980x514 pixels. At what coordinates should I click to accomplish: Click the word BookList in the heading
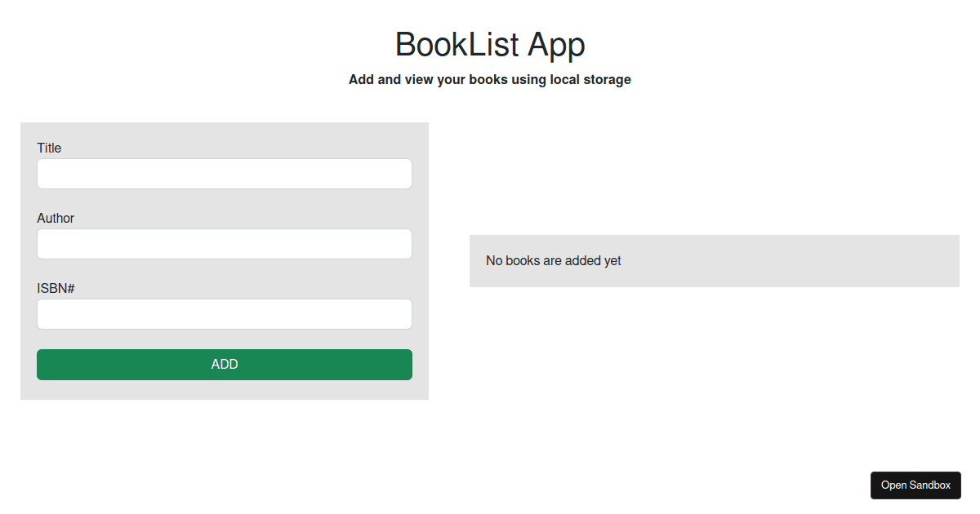[x=457, y=45]
